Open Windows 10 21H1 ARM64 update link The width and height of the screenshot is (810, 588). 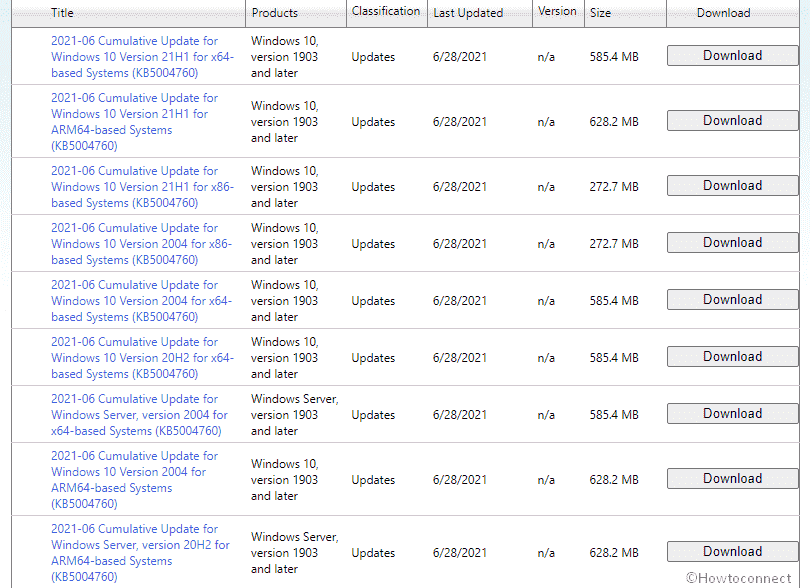tap(134, 114)
